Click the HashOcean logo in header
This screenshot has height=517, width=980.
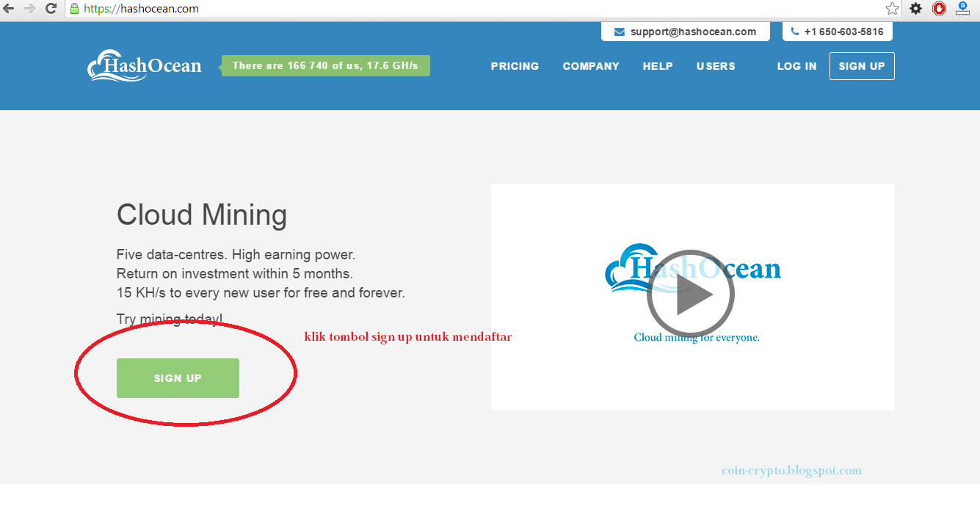pyautogui.click(x=144, y=65)
